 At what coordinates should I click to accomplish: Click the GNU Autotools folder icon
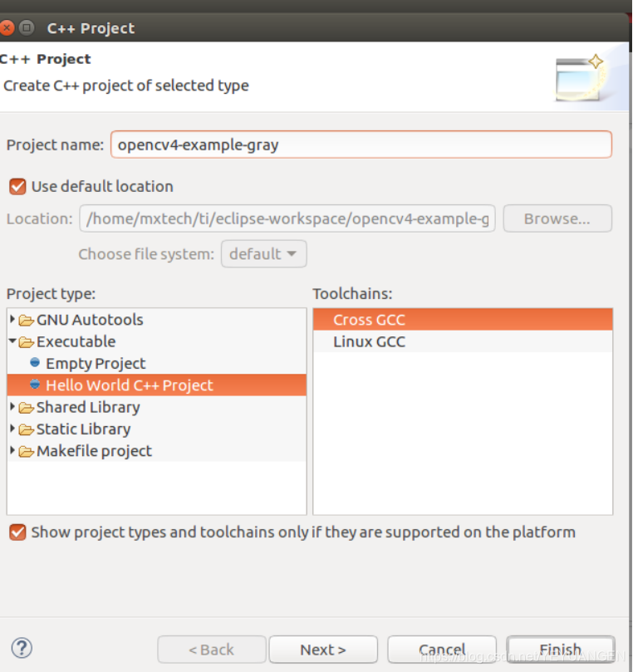(27, 320)
